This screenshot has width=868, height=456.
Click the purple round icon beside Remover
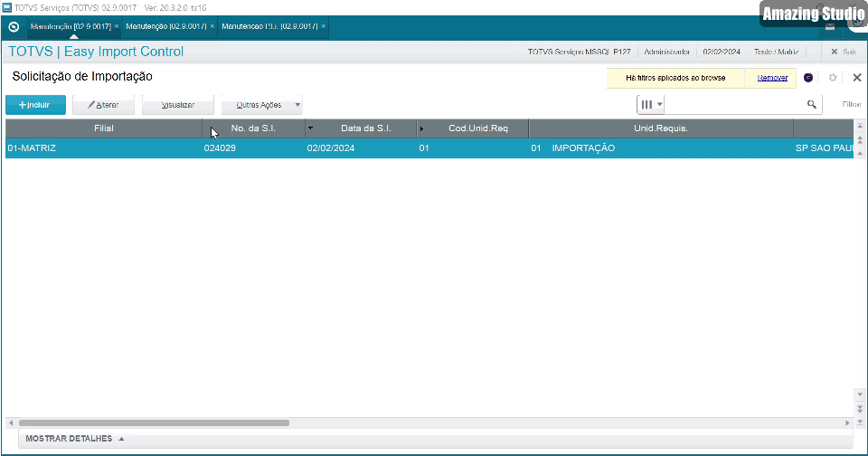[808, 78]
